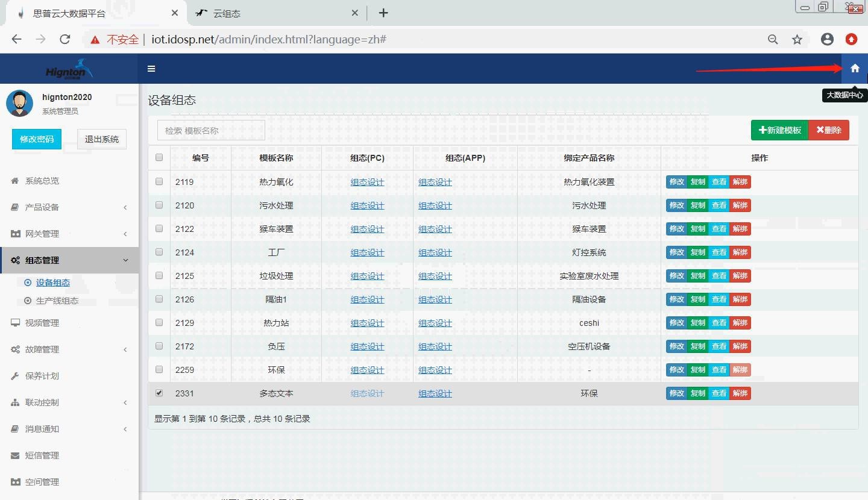The width and height of the screenshot is (868, 500).
Task: Click the 新建模板 button
Action: coord(779,130)
